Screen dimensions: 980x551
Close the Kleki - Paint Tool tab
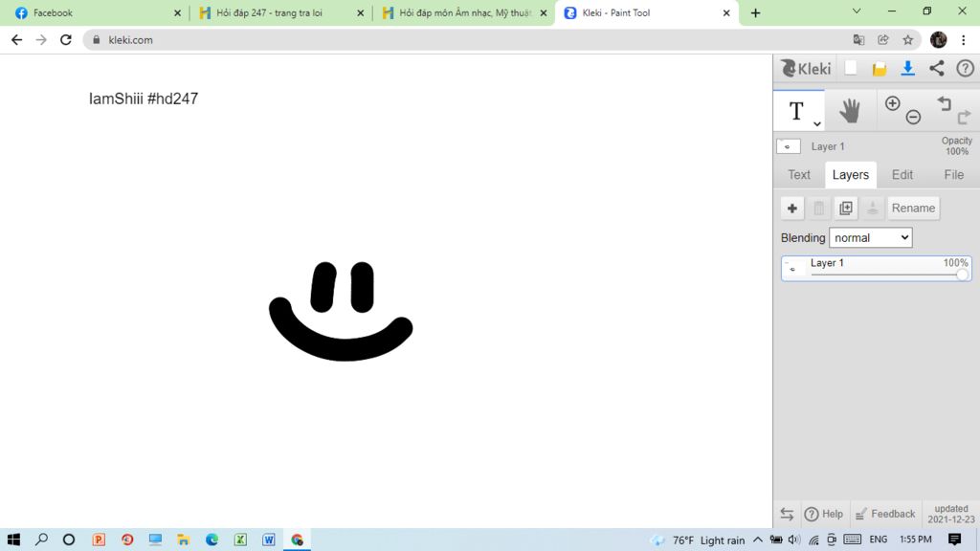(x=726, y=12)
